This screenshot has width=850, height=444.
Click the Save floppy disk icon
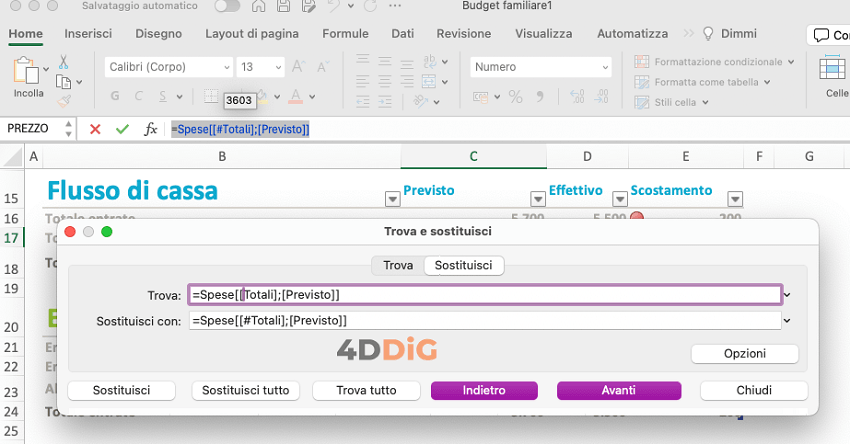tap(283, 6)
